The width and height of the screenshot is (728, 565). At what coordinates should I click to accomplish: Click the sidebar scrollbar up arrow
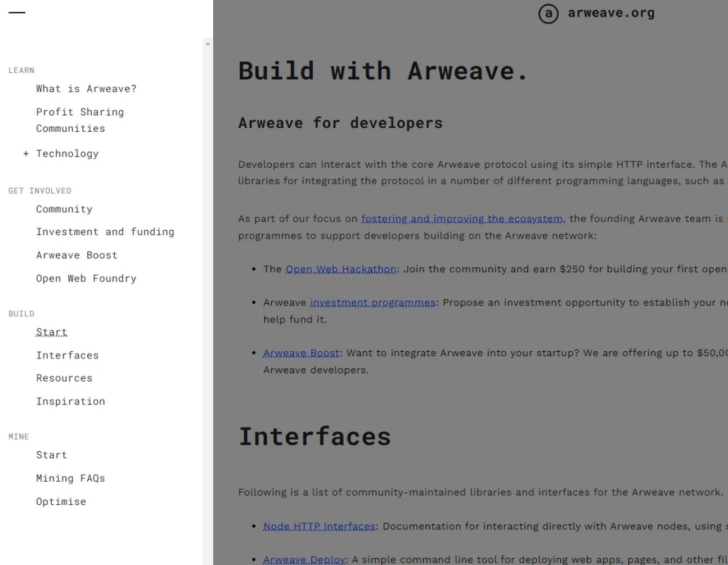[208, 43]
